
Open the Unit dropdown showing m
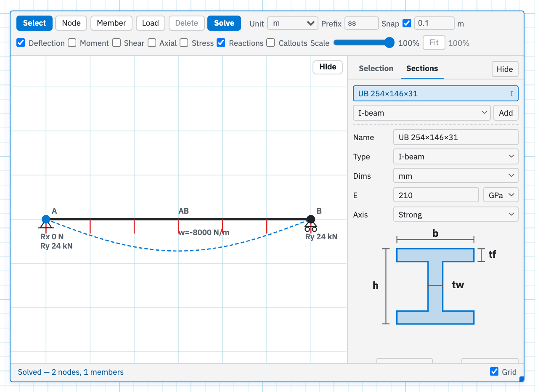pos(293,23)
